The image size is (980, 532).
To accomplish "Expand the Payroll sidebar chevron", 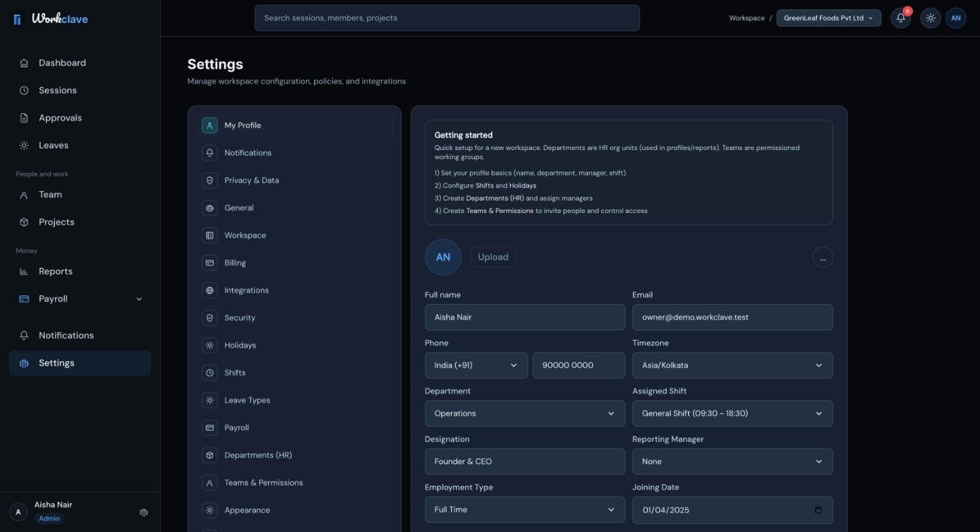I will click(139, 299).
